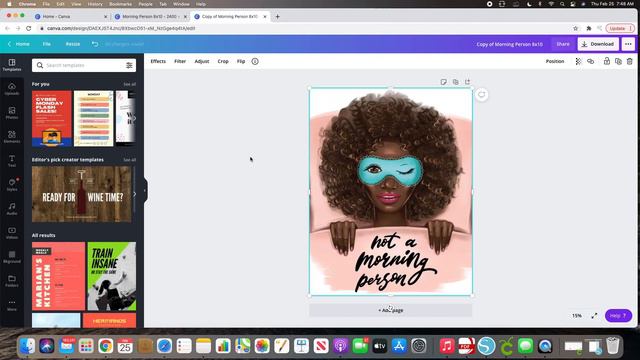Go back Home in Canva header
This screenshot has width=640, height=360.
(19, 44)
